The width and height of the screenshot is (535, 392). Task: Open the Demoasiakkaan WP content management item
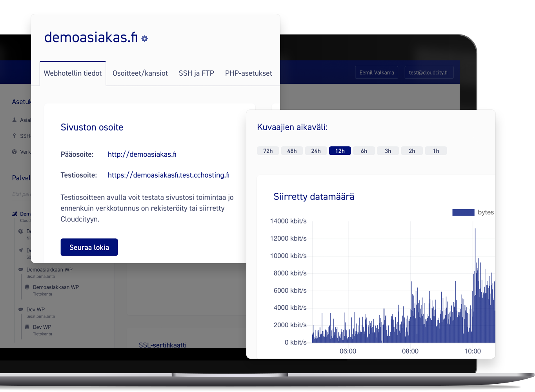coord(49,270)
